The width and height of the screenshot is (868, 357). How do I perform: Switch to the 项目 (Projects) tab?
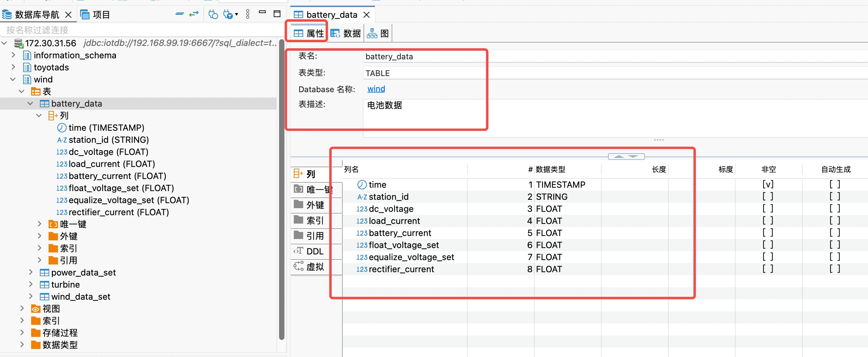coord(95,14)
